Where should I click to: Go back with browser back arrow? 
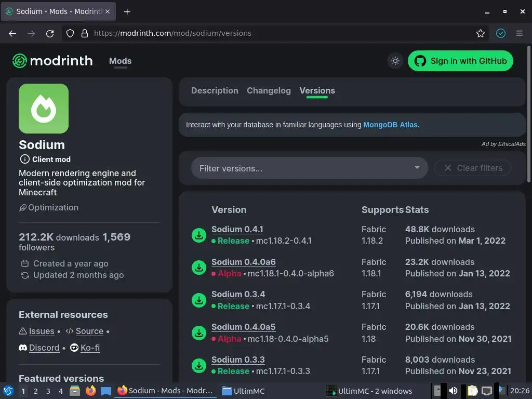[12, 33]
